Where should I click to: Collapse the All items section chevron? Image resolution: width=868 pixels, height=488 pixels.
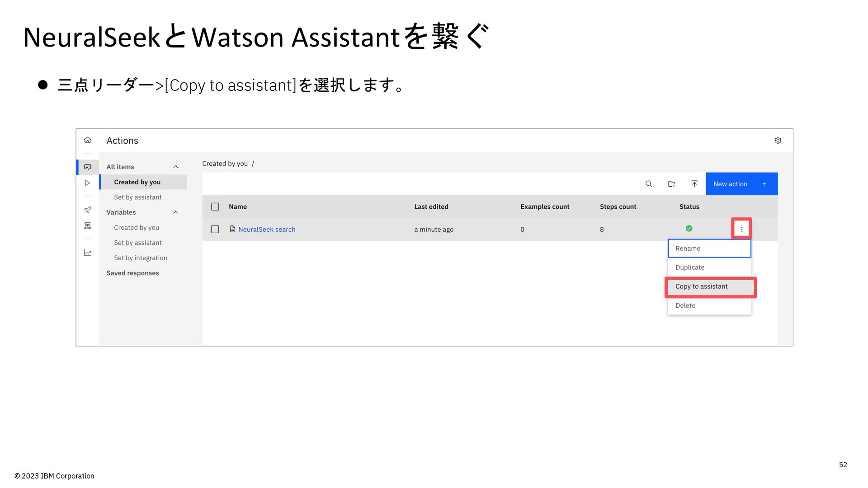[x=176, y=167]
